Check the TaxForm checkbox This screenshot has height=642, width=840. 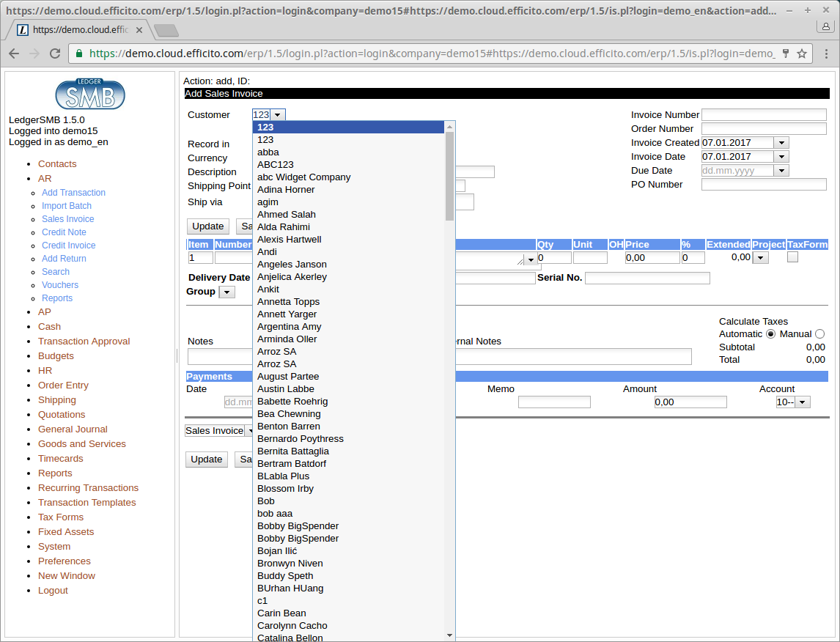pos(792,257)
